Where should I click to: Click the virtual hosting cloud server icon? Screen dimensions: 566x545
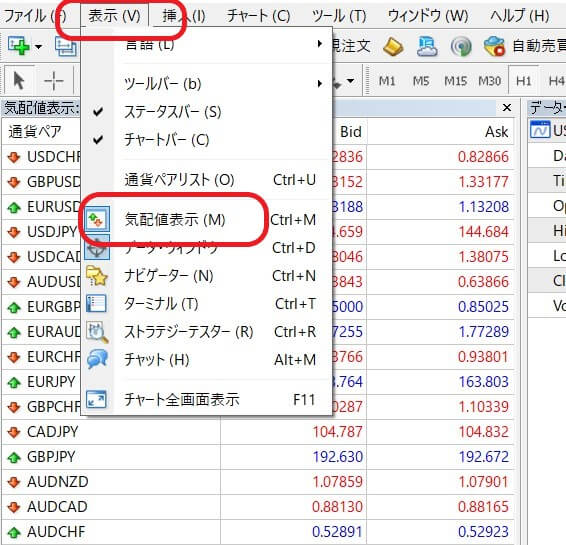pos(427,47)
